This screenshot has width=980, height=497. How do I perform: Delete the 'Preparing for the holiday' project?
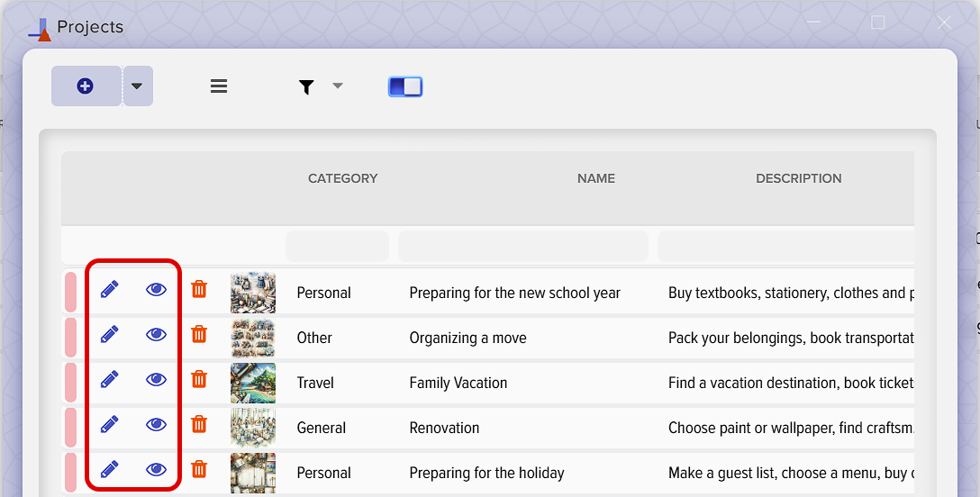[199, 469]
